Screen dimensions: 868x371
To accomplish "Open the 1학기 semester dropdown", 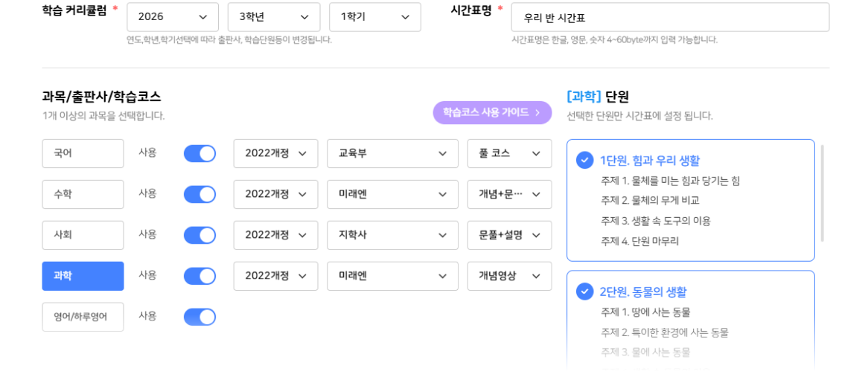I will [x=374, y=17].
